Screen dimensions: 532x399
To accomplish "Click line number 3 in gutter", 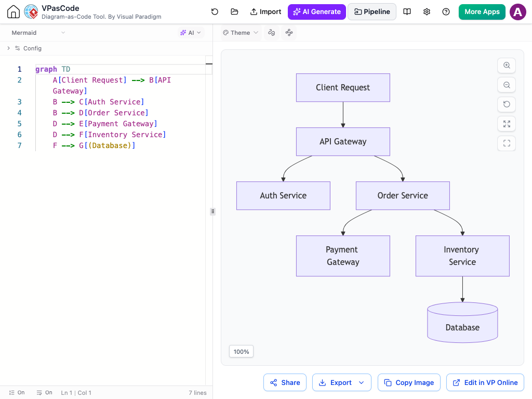I will [19, 102].
